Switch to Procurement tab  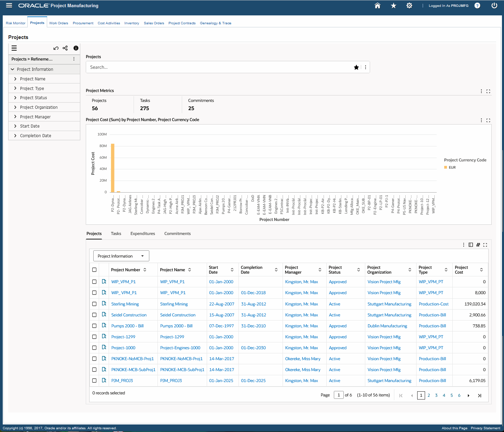point(83,23)
